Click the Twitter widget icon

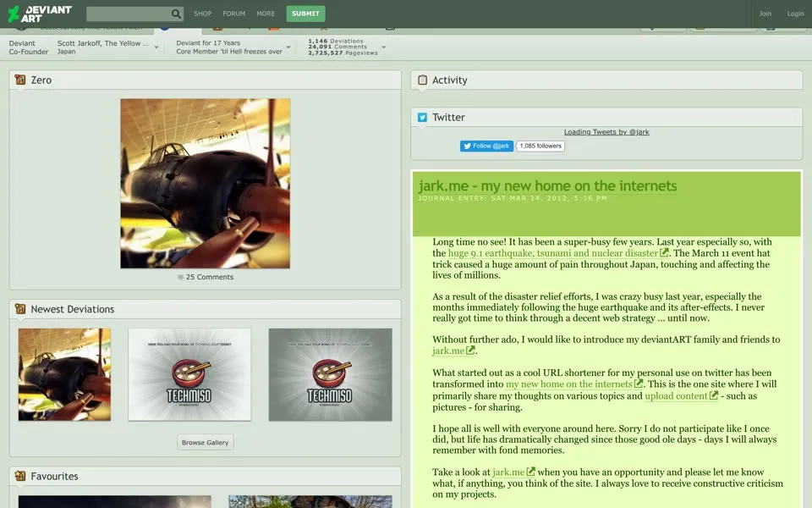tap(423, 117)
